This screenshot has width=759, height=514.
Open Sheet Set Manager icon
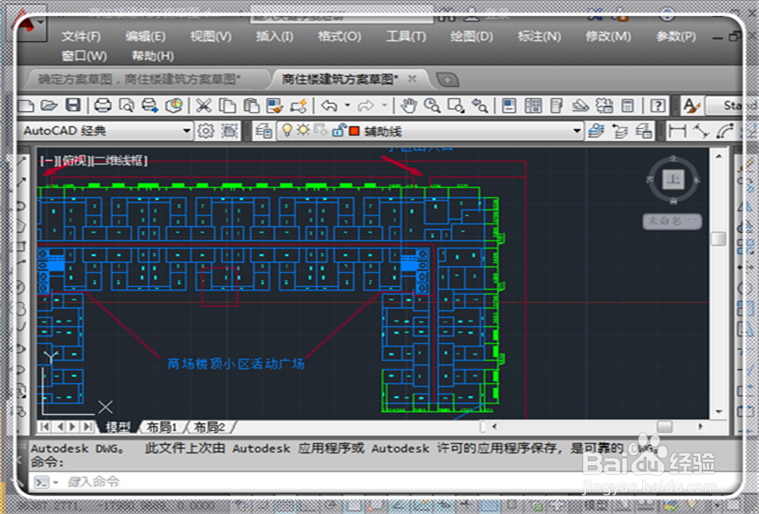[x=580, y=105]
